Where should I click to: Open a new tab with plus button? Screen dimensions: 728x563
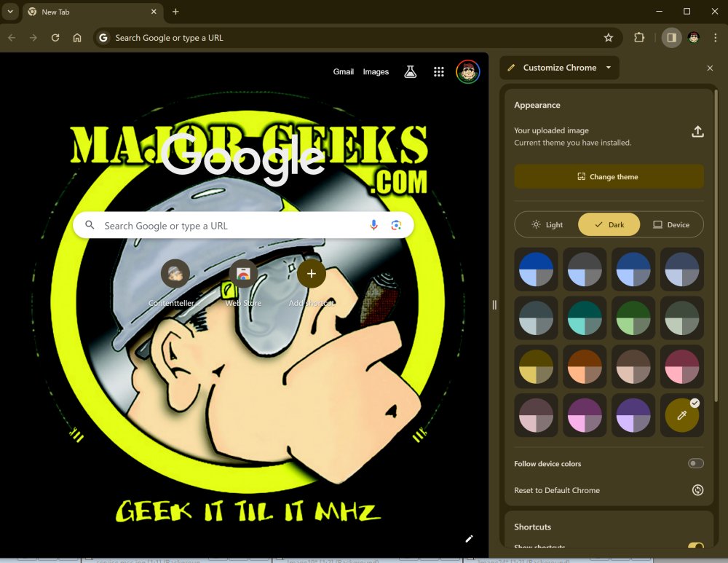pos(175,12)
